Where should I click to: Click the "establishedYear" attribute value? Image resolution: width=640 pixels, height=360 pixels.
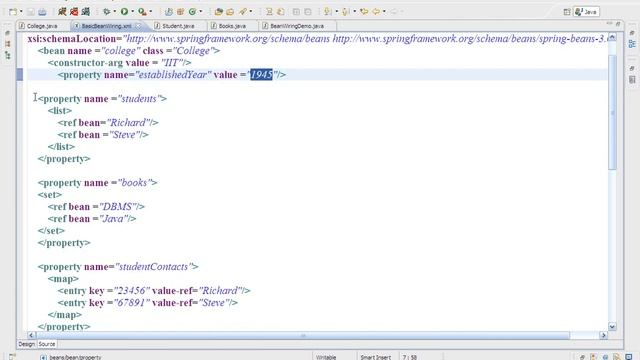click(173, 75)
